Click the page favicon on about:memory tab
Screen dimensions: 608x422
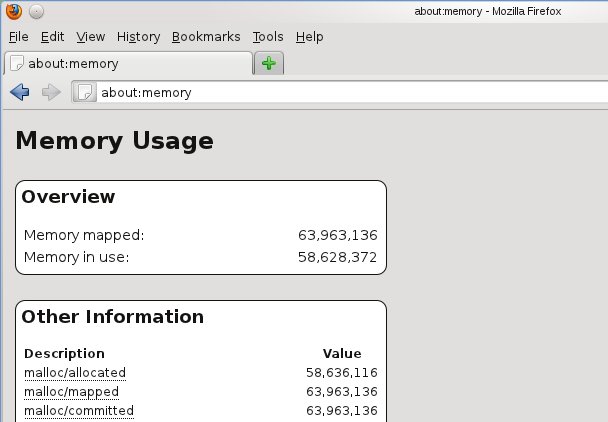tap(17, 63)
